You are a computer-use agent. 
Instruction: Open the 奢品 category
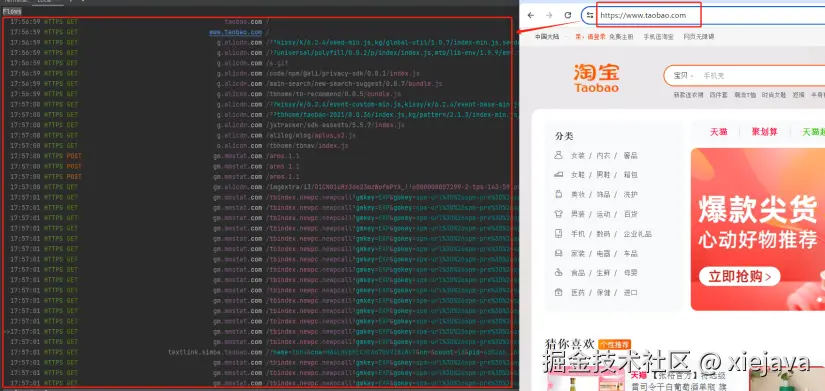click(x=630, y=156)
